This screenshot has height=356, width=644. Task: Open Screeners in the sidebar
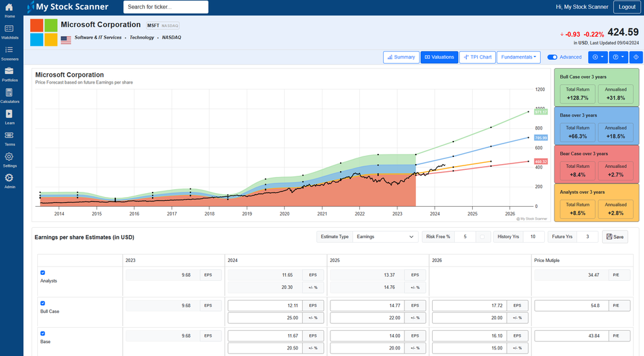(10, 53)
